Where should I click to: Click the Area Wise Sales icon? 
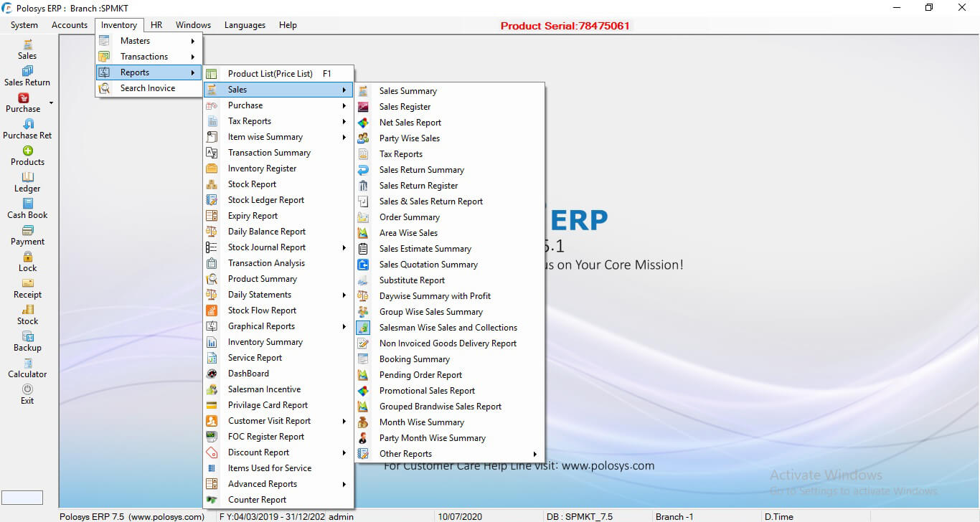(x=364, y=233)
